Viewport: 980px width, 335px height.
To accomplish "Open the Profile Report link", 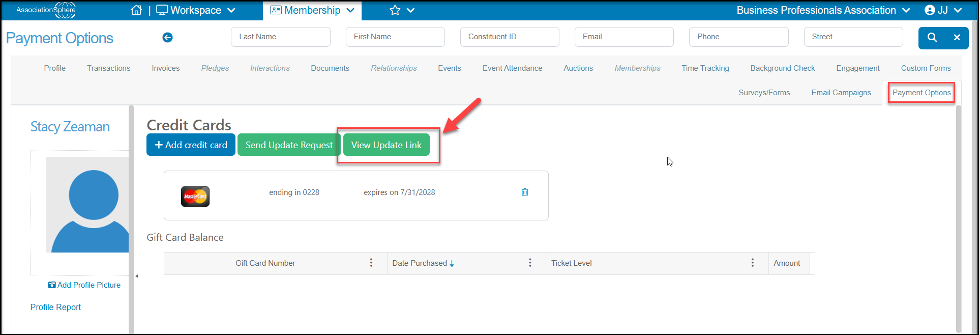I will point(55,307).
